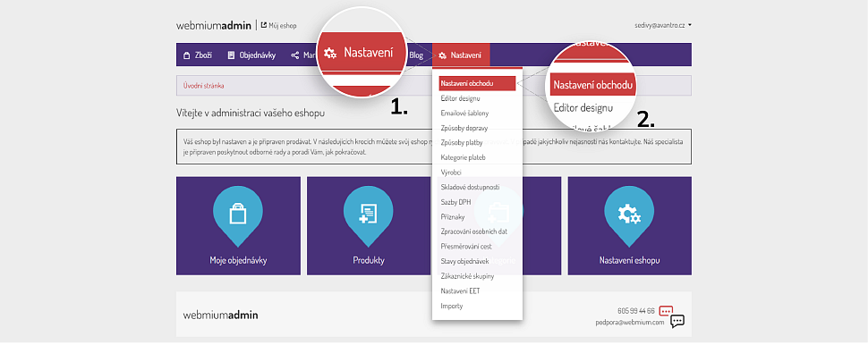Screen dimensions: 868x345
Task: Click the Úvodní stránka breadcrumb link
Action: pos(204,86)
